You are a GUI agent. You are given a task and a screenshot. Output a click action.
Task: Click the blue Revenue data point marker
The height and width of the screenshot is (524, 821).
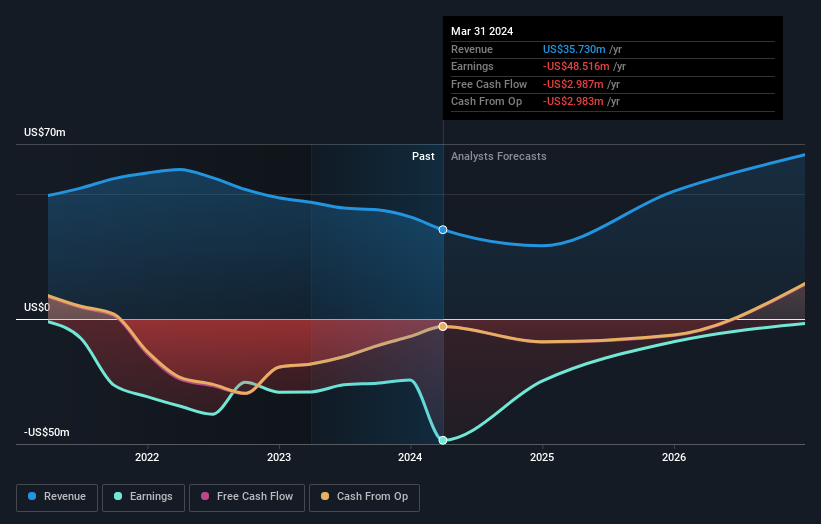443,230
